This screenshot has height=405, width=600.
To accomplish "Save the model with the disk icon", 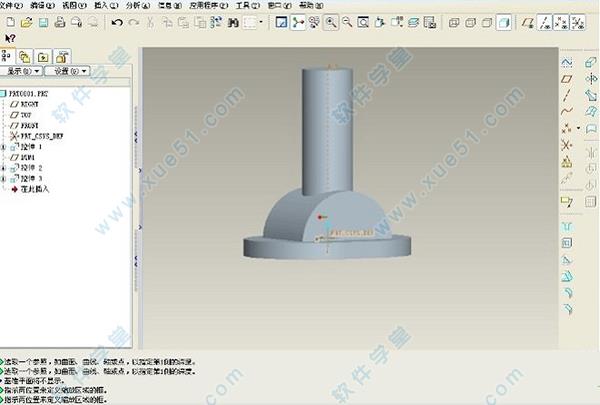I will (43, 22).
